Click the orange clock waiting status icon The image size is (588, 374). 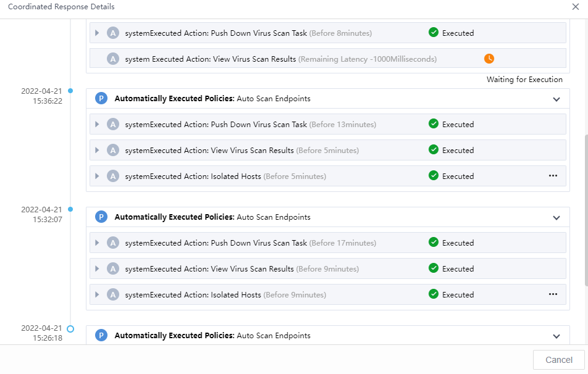pos(489,59)
